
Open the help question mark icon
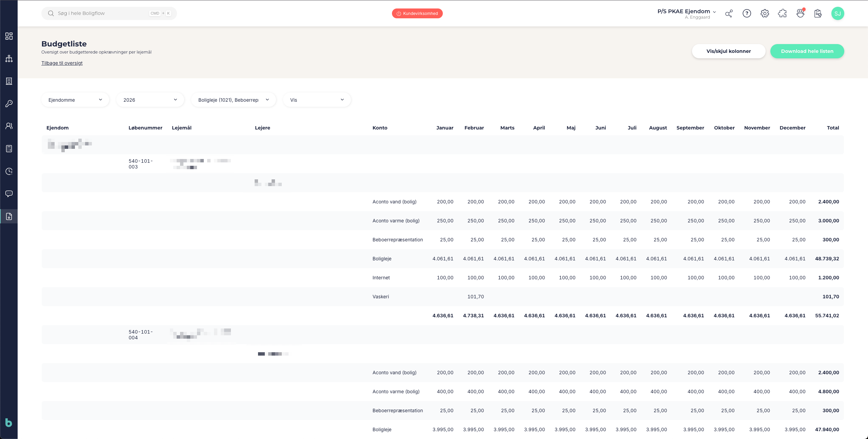pyautogui.click(x=747, y=14)
